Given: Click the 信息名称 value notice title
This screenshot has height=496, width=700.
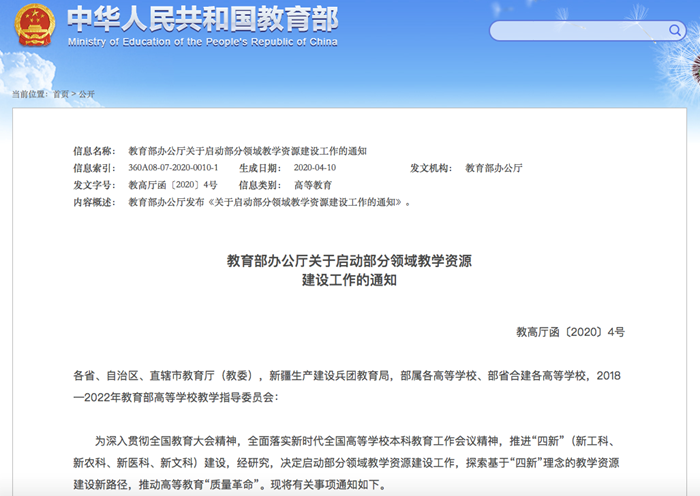Looking at the screenshot, I should [247, 151].
